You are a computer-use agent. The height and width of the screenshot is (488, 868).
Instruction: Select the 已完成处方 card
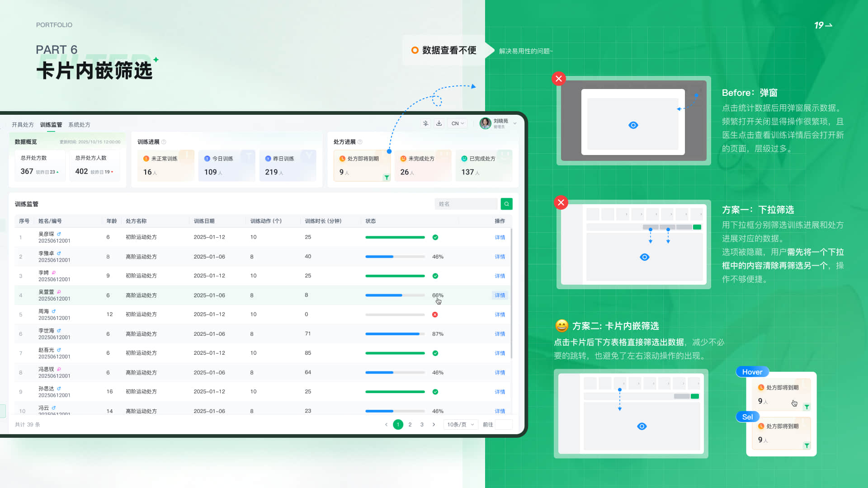click(x=484, y=165)
